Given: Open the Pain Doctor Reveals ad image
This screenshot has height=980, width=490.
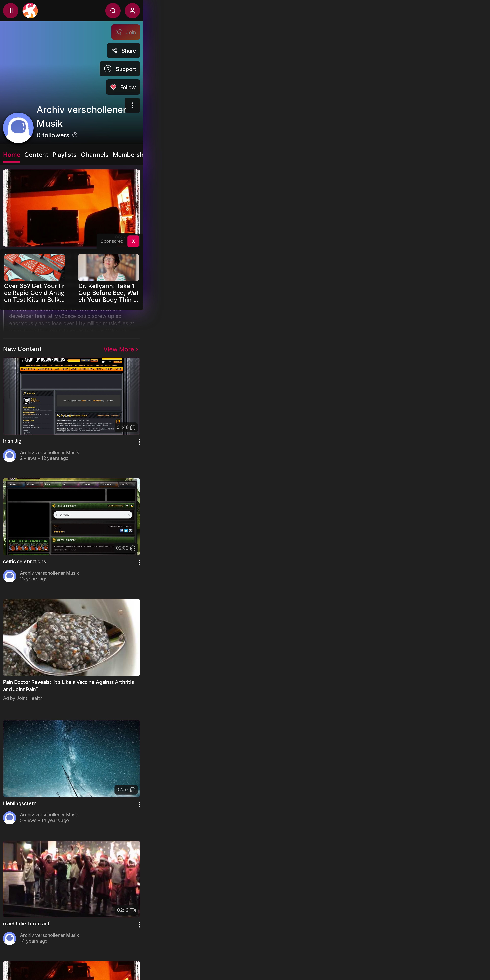Looking at the screenshot, I should click(x=71, y=637).
